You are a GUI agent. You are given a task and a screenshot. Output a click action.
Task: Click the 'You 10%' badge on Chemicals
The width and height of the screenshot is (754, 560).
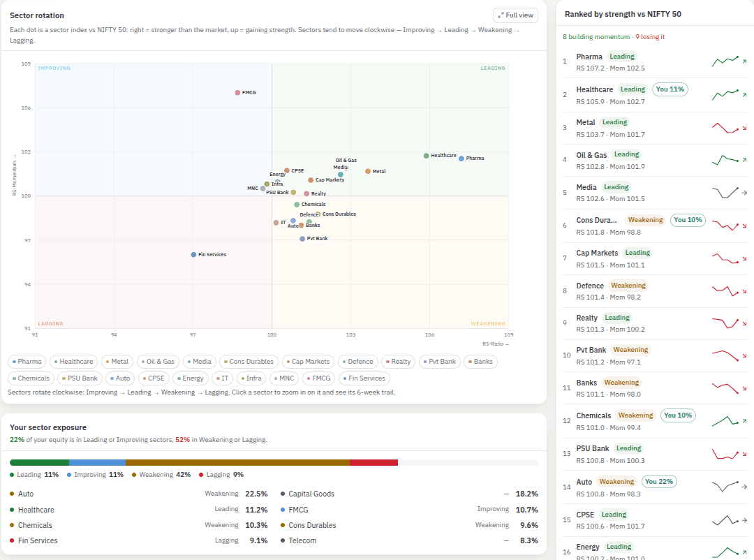677,415
